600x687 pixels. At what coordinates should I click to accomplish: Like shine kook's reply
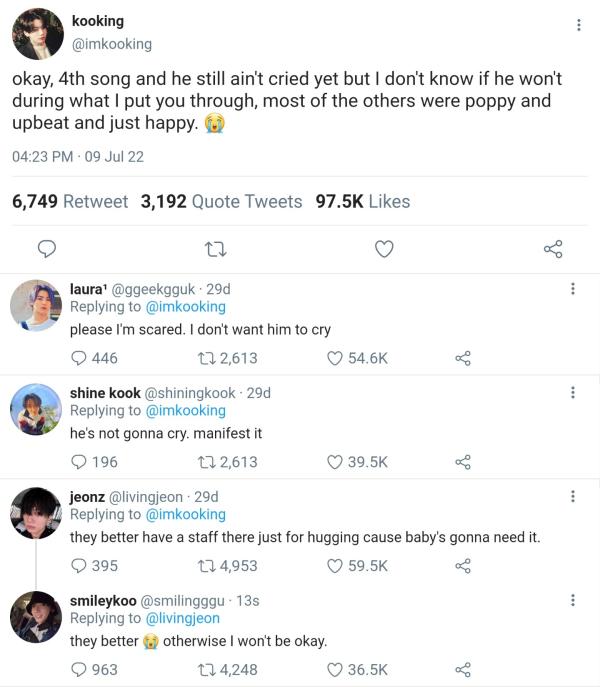(336, 462)
